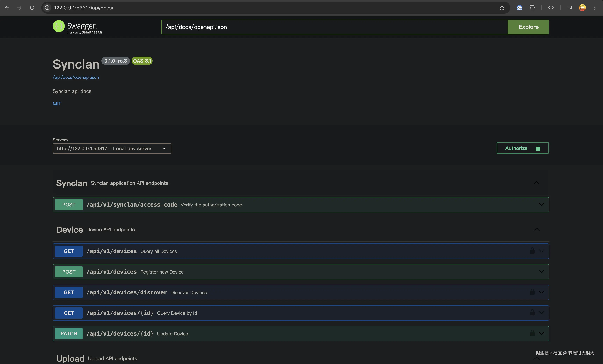Viewport: 603px width, 364px height.
Task: Click the 'Verify the authorization code.' summary
Action: 212,205
